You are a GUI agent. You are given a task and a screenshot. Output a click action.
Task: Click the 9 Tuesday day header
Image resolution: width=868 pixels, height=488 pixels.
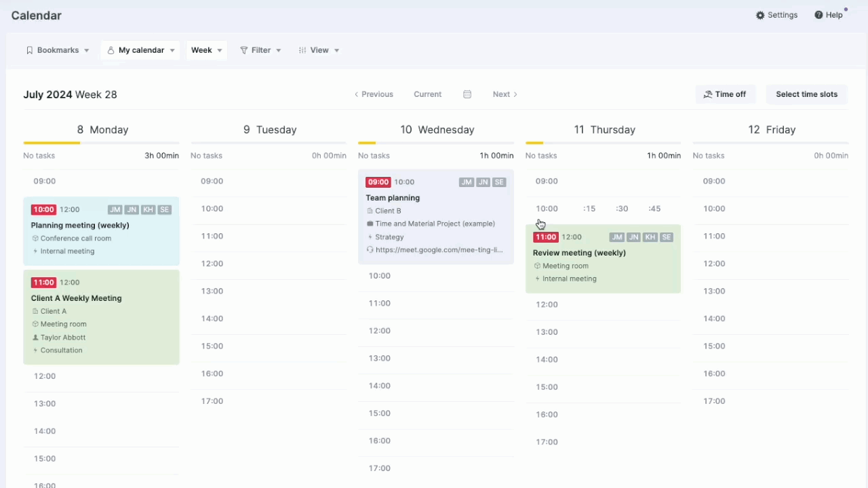tap(270, 129)
